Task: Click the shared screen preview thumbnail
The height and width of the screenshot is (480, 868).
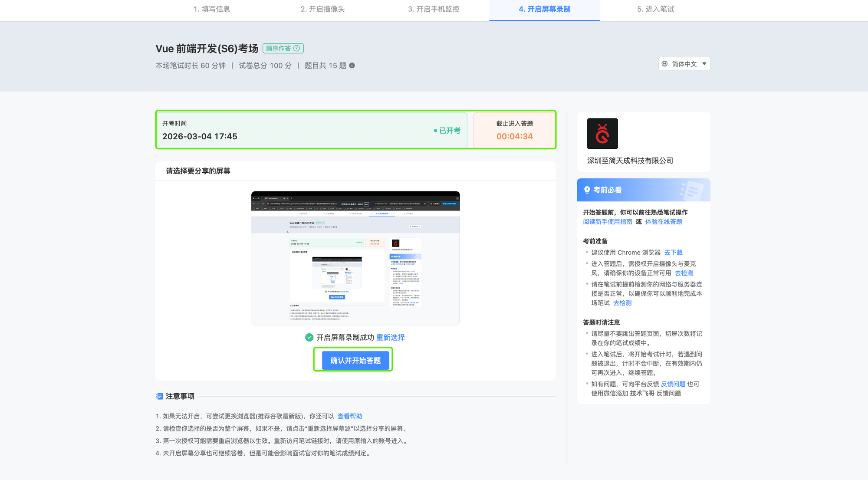Action: tap(355, 258)
